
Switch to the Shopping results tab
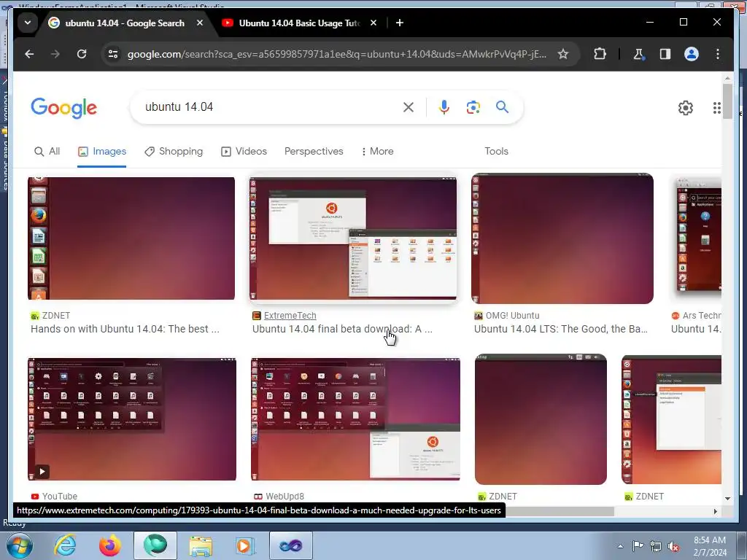pyautogui.click(x=174, y=152)
